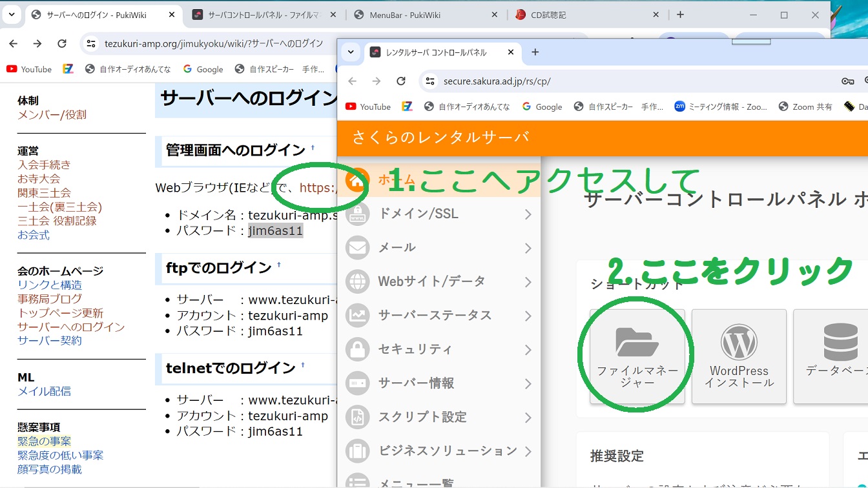Click the スクリプト設定 file icon
Image resolution: width=868 pixels, height=488 pixels.
coord(357,417)
